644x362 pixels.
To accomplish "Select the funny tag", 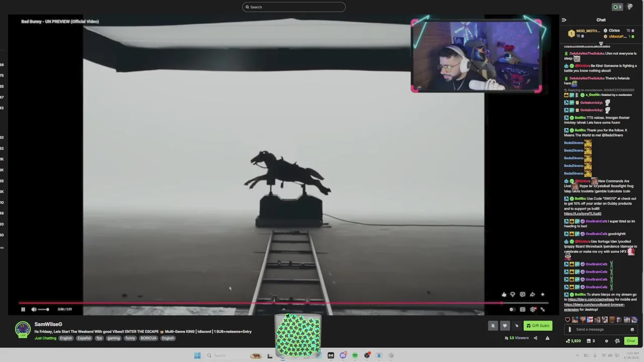I will click(130, 338).
